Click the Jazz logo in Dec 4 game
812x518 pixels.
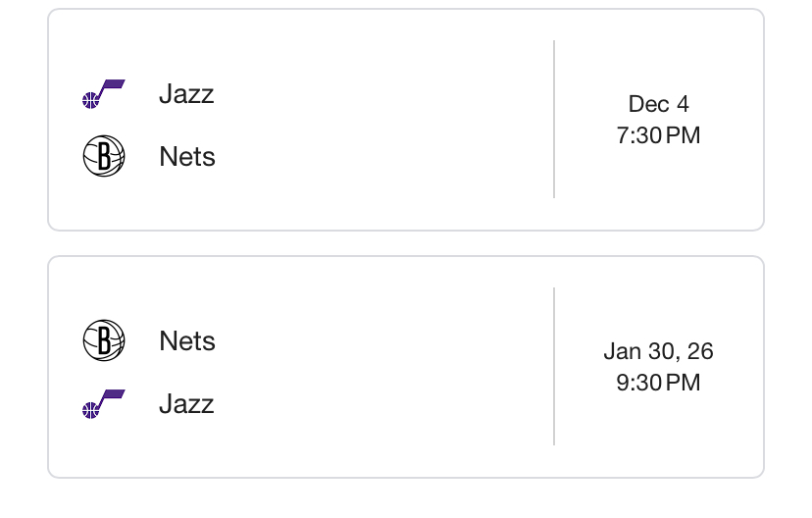(x=103, y=94)
